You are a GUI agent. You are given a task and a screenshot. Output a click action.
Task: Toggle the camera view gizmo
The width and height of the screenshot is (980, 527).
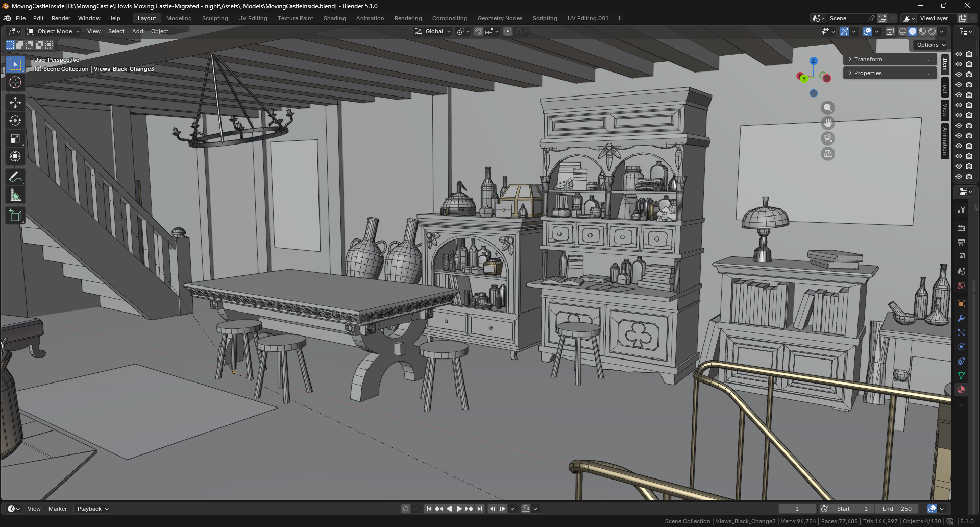point(828,138)
